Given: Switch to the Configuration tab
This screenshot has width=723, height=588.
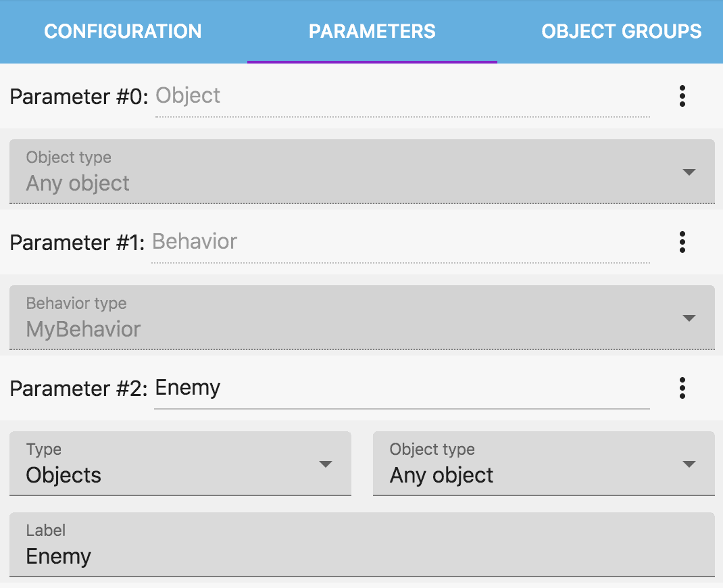Looking at the screenshot, I should pyautogui.click(x=123, y=32).
